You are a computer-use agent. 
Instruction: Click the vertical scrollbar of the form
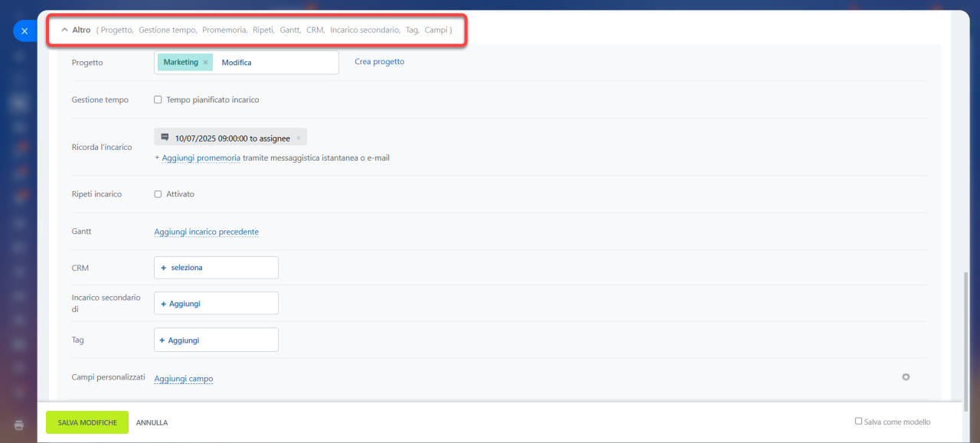click(x=965, y=343)
